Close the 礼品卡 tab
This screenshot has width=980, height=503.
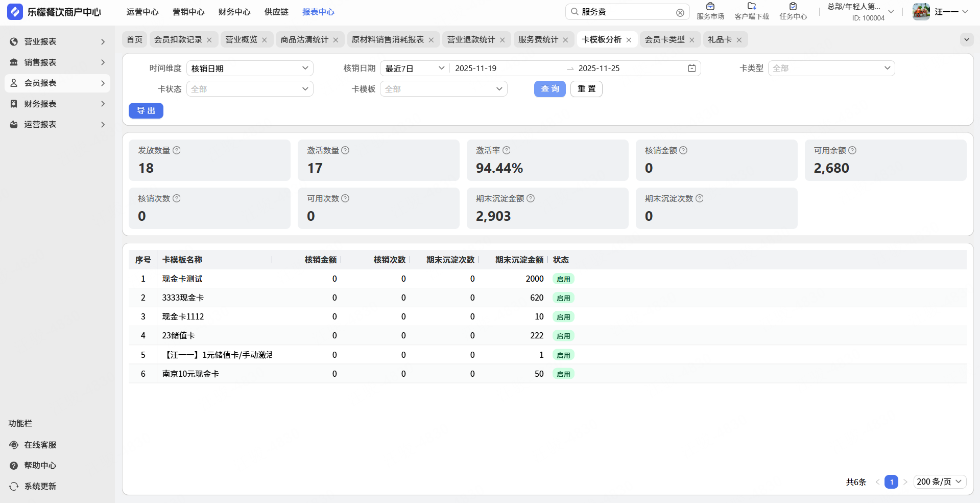[739, 40]
